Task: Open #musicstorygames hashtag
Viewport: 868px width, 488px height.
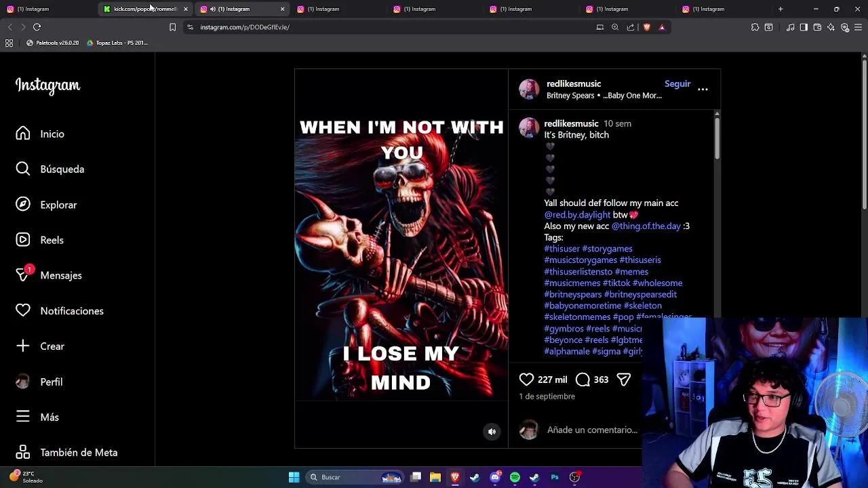Action: [x=580, y=260]
